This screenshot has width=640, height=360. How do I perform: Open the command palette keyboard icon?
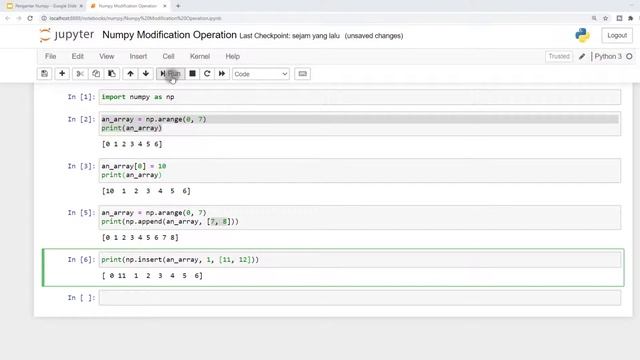tap(302, 74)
